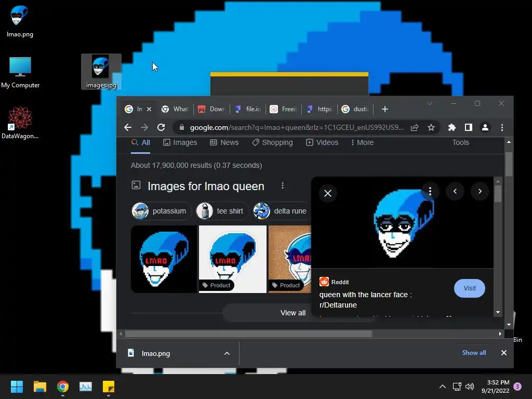Open the Sticky Notes taskbar app
This screenshot has height=399, width=532.
(x=109, y=387)
